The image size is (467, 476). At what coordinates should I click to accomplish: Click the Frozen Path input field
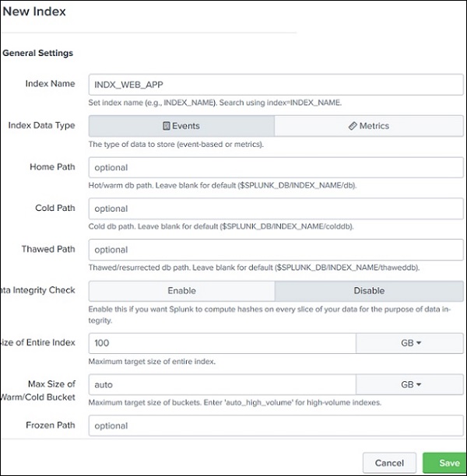tap(276, 425)
